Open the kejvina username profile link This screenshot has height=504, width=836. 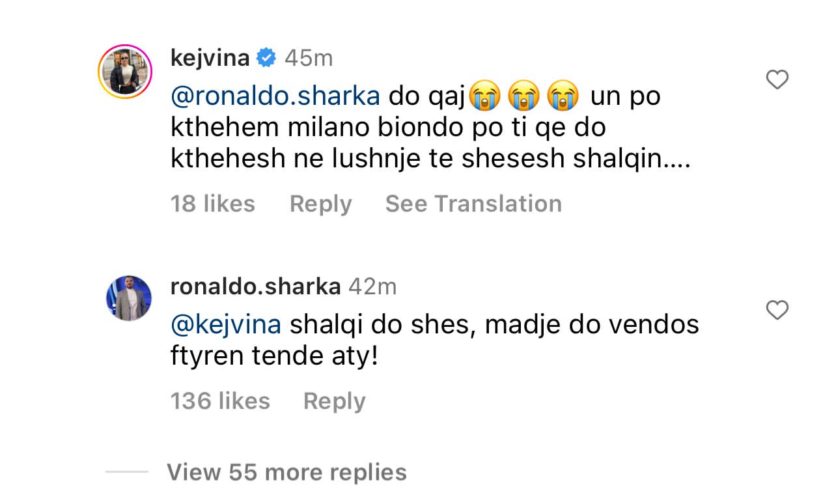point(210,59)
